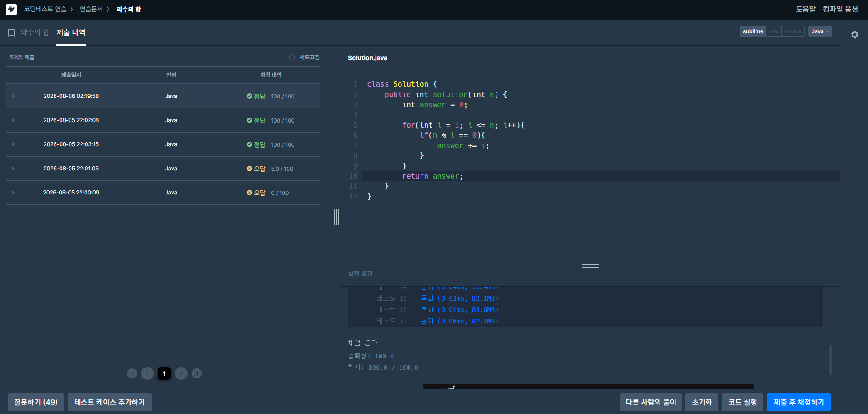
Task: Click the vertical panel divider handle
Action: [x=336, y=217]
